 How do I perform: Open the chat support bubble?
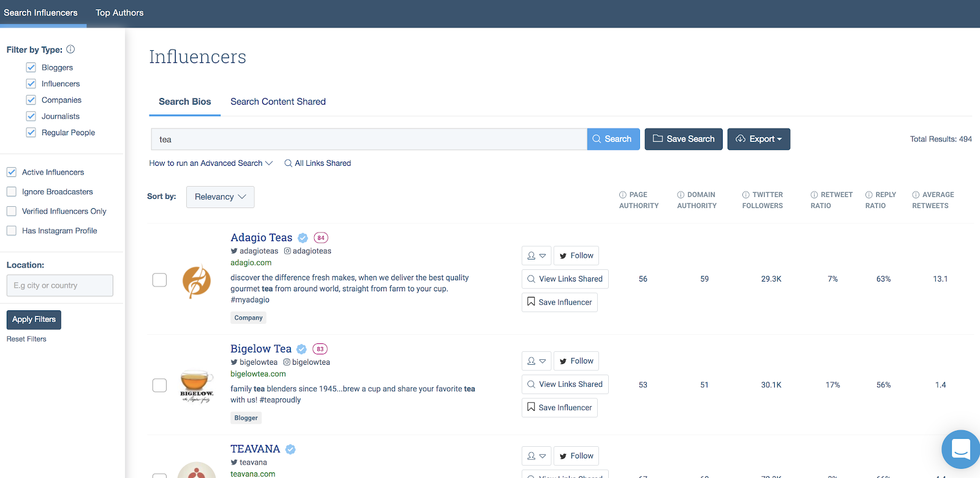click(960, 449)
